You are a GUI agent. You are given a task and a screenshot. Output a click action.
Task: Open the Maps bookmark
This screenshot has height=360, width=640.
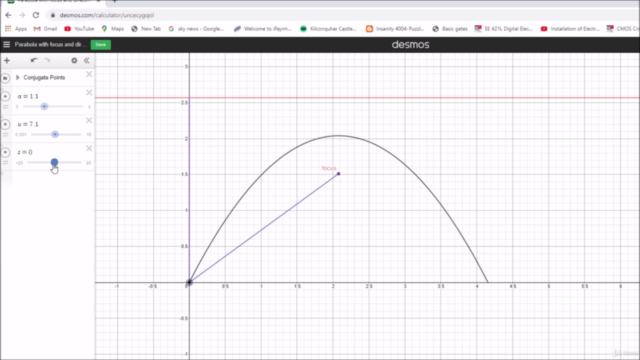pyautogui.click(x=113, y=29)
